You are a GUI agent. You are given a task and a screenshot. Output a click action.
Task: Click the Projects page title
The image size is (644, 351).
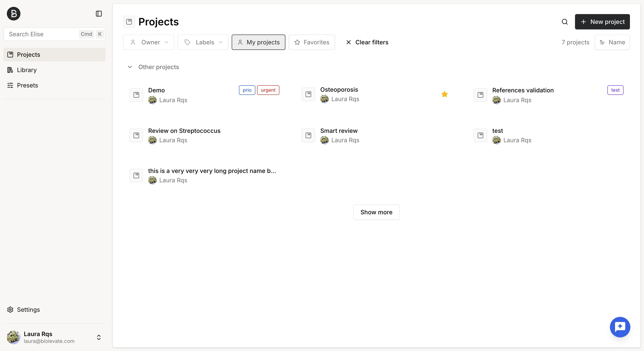click(158, 22)
